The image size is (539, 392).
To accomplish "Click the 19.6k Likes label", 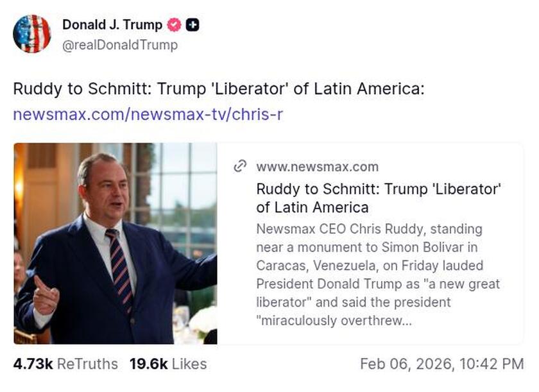I will 144,364.
